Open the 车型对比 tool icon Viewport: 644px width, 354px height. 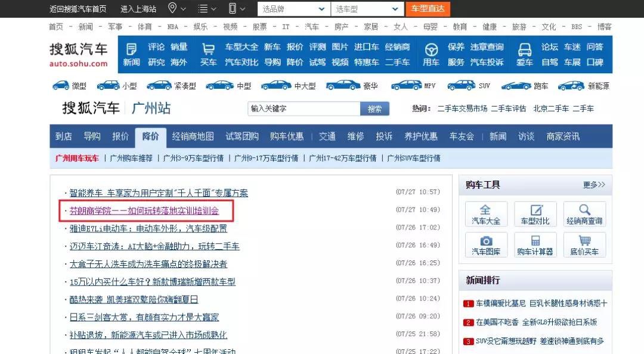[x=535, y=214]
